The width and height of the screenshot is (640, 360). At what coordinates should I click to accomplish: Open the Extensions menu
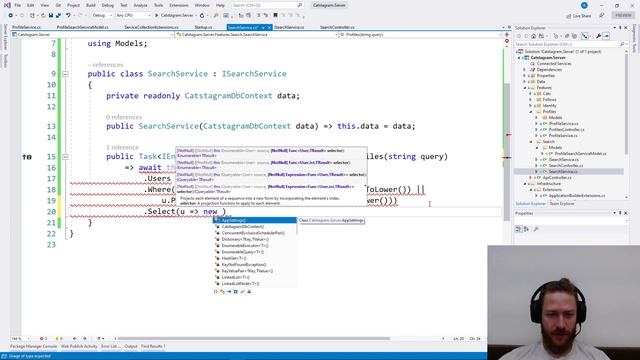point(179,5)
